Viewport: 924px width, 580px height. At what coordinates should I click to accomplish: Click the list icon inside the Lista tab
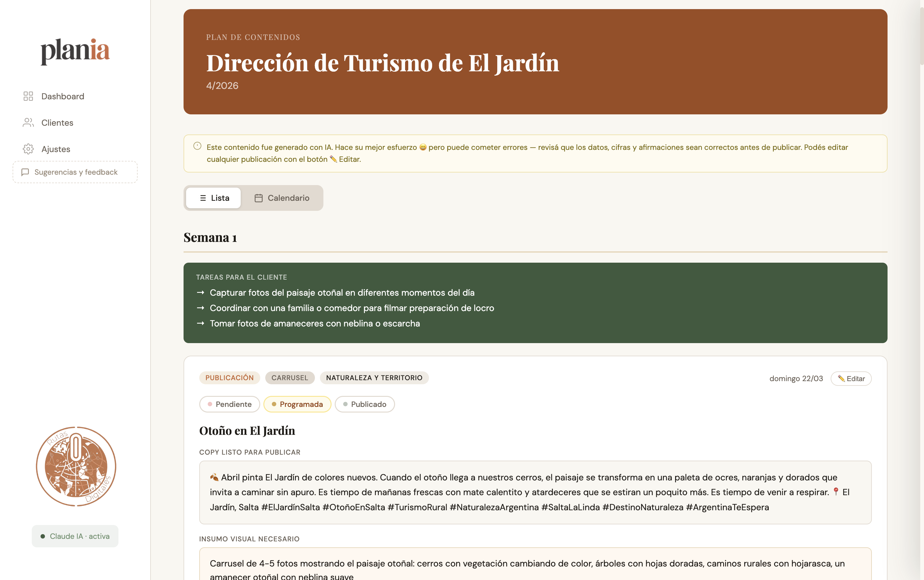click(x=203, y=198)
